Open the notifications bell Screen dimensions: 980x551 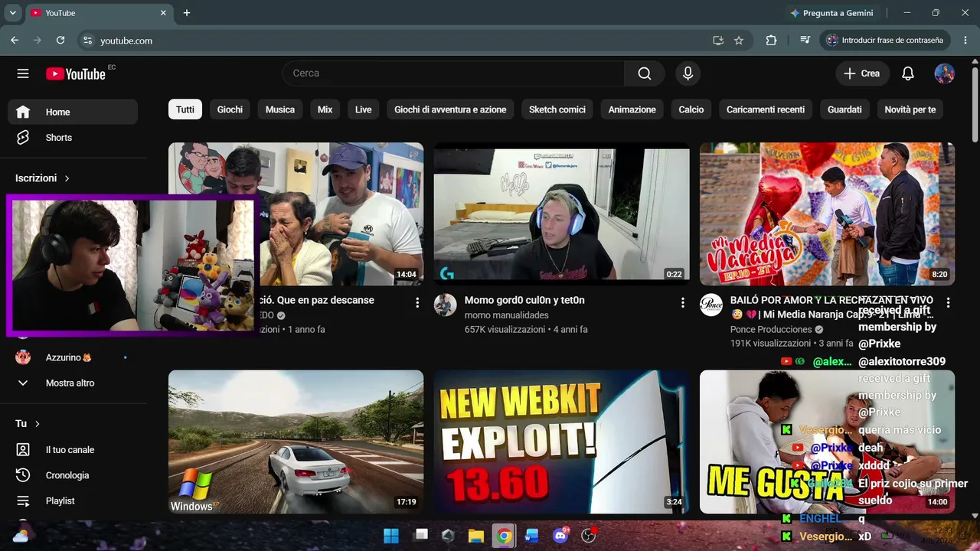click(x=908, y=73)
